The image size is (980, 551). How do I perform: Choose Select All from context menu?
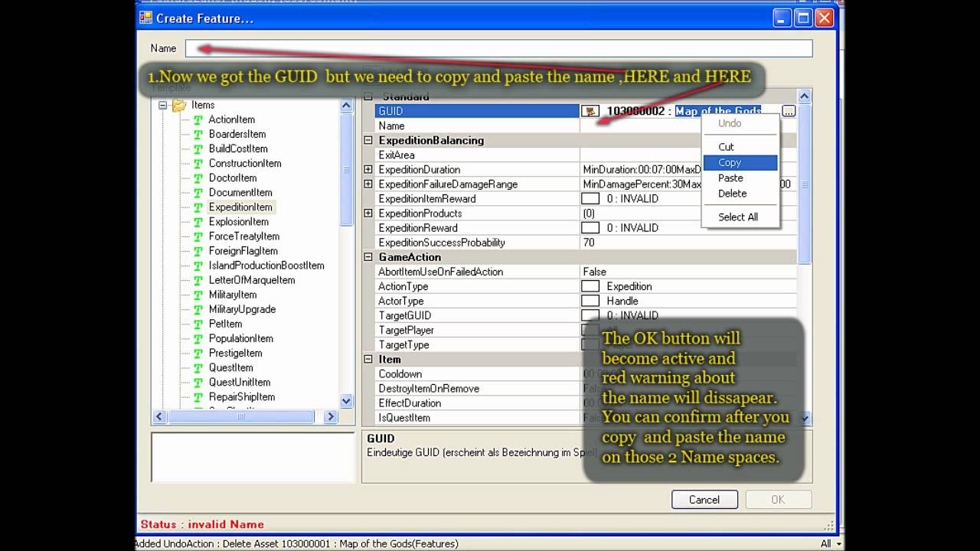740,217
